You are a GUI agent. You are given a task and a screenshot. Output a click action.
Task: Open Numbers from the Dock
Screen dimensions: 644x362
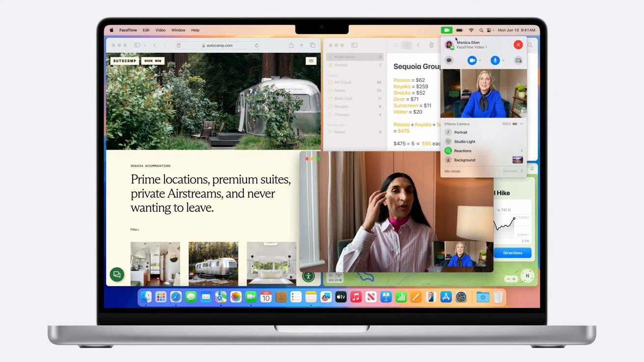pos(401,297)
